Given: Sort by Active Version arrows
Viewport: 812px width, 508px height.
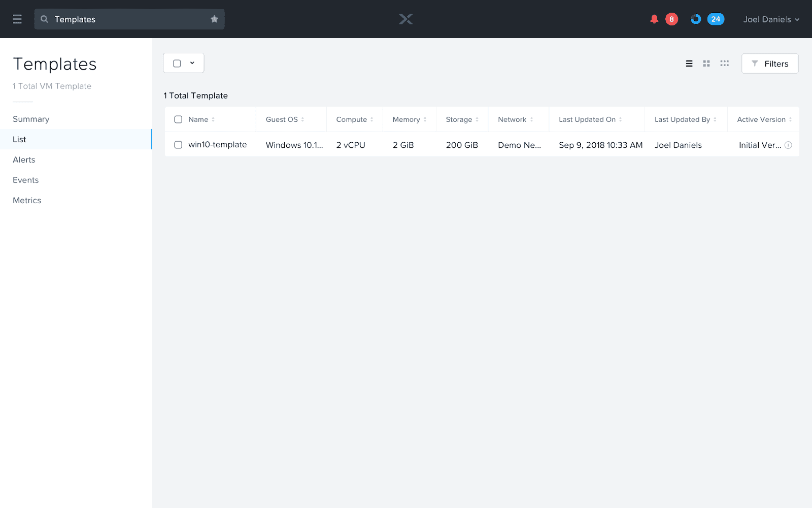Looking at the screenshot, I should point(790,120).
